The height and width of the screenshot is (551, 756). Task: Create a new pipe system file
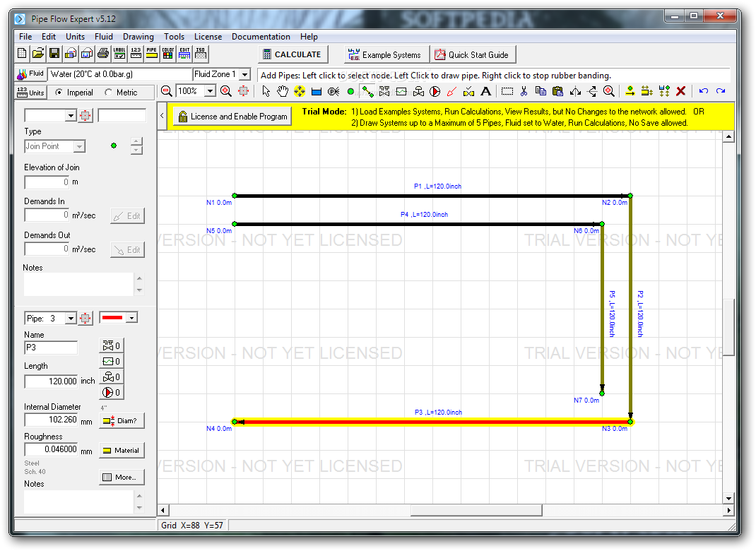point(22,54)
